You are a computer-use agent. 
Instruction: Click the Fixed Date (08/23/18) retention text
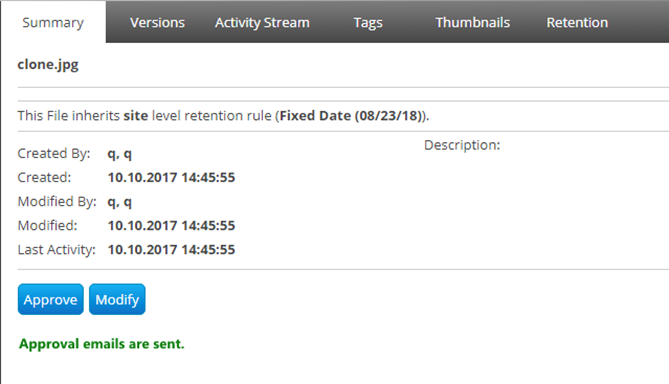click(x=352, y=116)
